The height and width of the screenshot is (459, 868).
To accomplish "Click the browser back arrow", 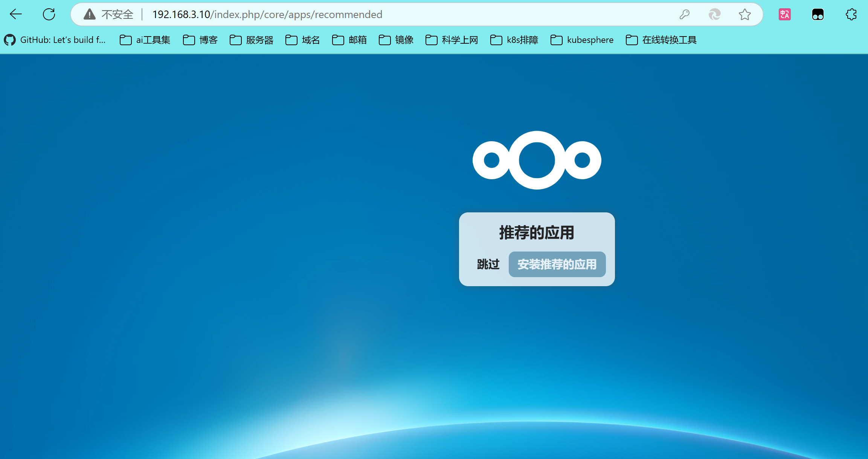I will tap(16, 14).
